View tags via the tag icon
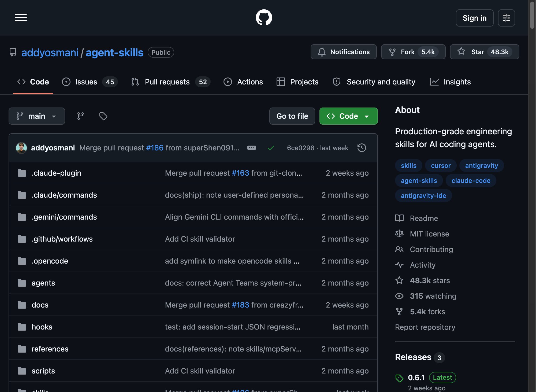536x392 pixels. pos(103,116)
